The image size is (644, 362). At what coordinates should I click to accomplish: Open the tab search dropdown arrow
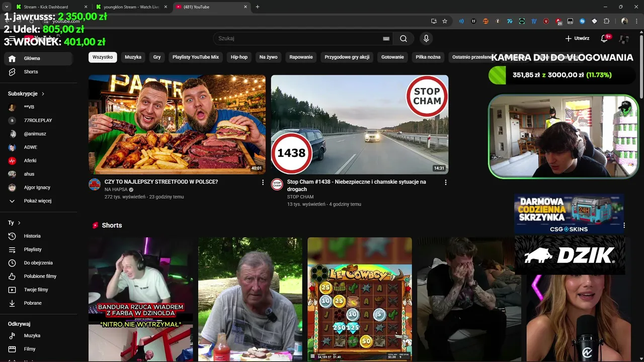click(x=7, y=7)
